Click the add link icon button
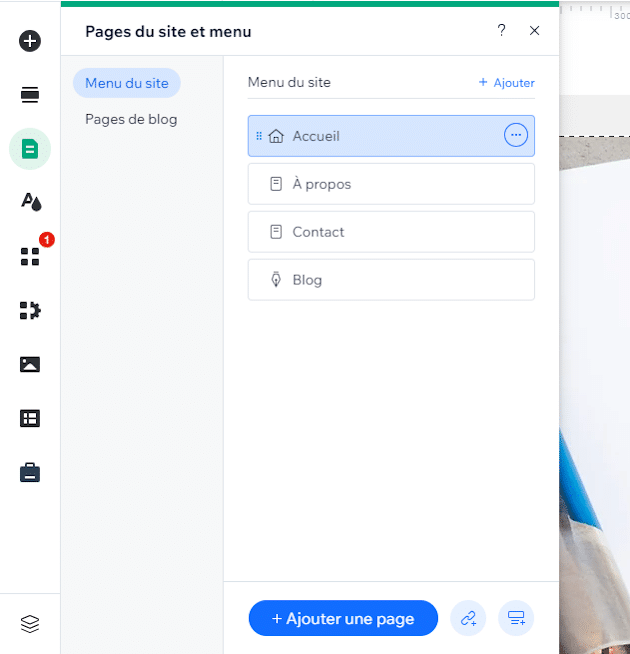The image size is (630, 654). [x=468, y=618]
